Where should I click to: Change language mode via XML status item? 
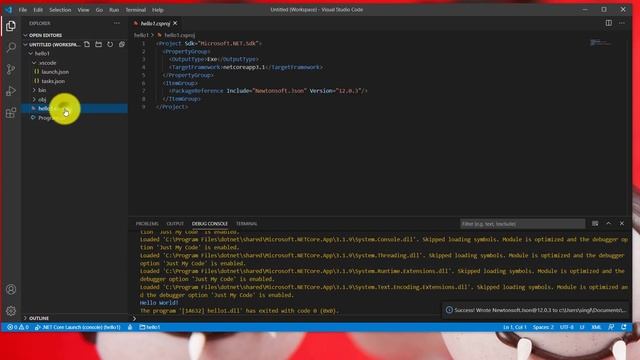596,327
